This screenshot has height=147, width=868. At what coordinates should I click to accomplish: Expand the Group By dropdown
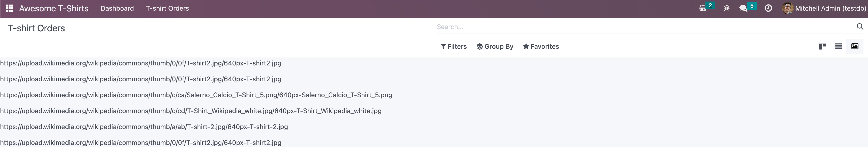(x=495, y=46)
